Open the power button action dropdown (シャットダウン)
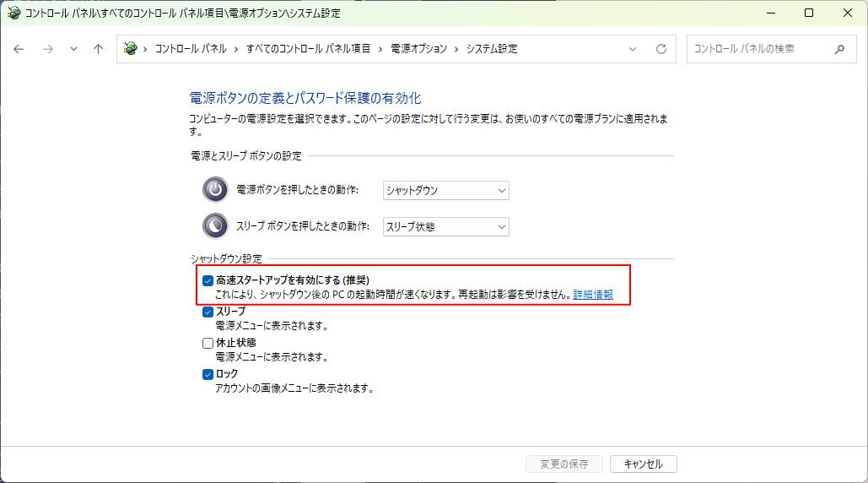This screenshot has width=868, height=483. point(445,191)
